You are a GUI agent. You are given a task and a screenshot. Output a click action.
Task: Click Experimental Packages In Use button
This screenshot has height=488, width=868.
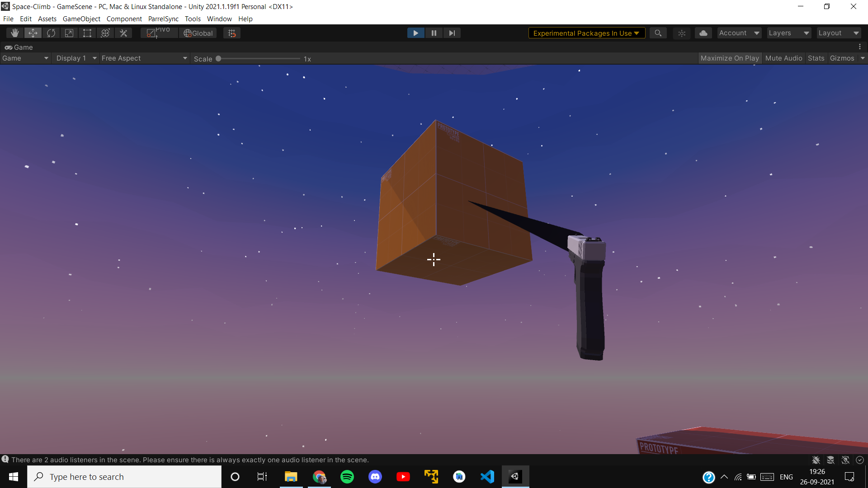pyautogui.click(x=586, y=33)
